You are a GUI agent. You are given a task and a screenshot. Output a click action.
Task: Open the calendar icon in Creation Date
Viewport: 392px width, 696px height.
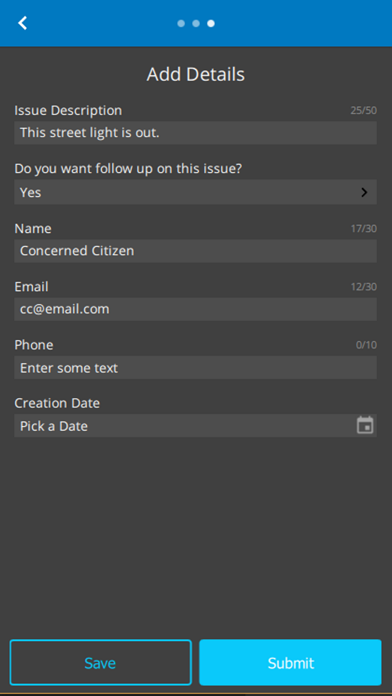click(365, 425)
